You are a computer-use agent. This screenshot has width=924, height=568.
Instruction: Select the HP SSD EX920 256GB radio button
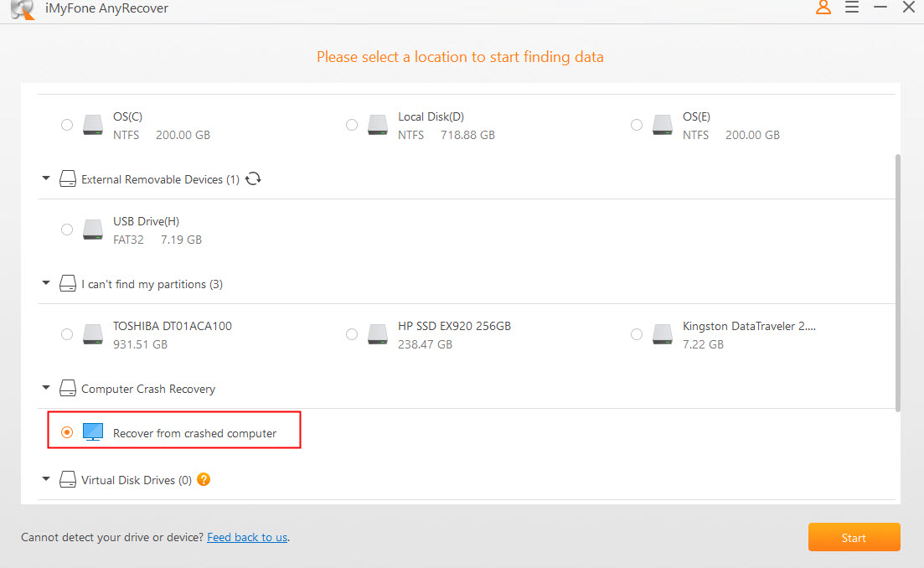[352, 334]
